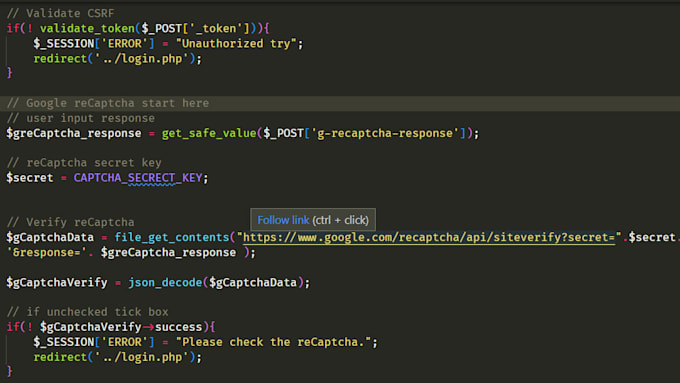This screenshot has width=680, height=383.
Task: Click the file_get_contents function name
Action: click(x=172, y=237)
